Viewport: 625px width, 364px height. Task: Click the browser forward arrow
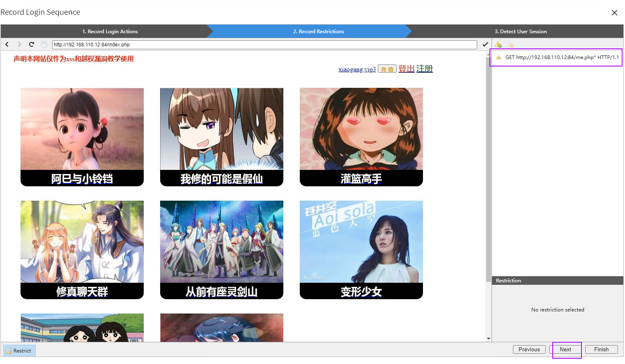19,44
